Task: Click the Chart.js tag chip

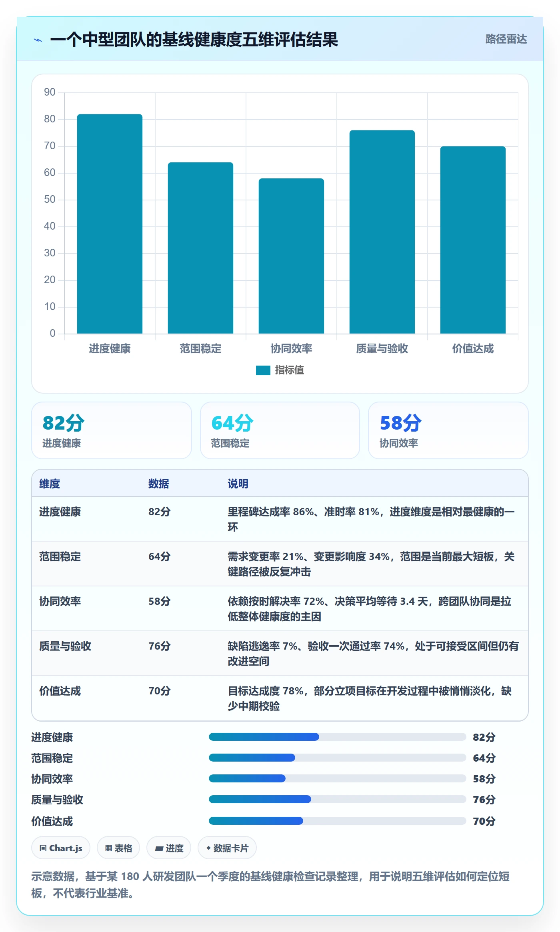Action: tap(61, 848)
